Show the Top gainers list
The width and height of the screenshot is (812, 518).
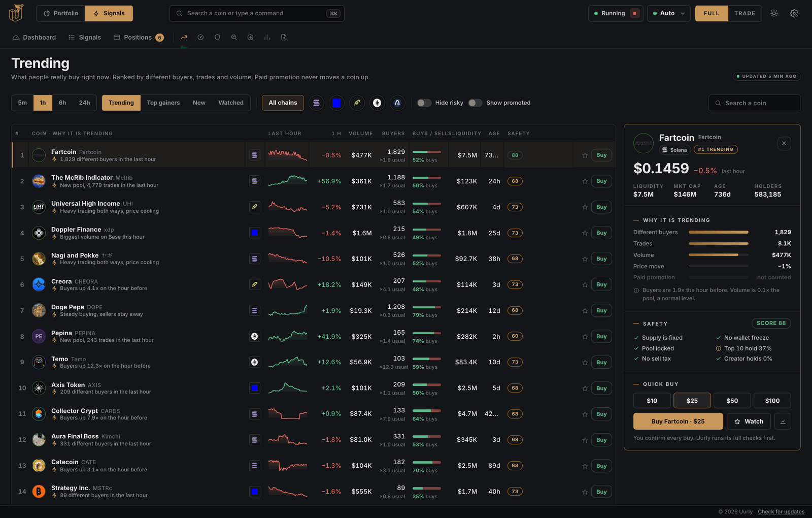click(163, 103)
